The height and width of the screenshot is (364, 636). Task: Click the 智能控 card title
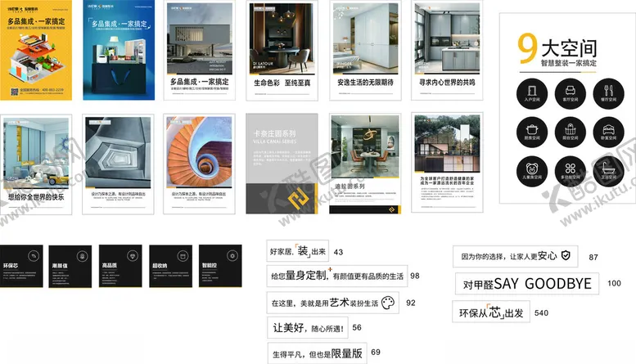point(210,265)
